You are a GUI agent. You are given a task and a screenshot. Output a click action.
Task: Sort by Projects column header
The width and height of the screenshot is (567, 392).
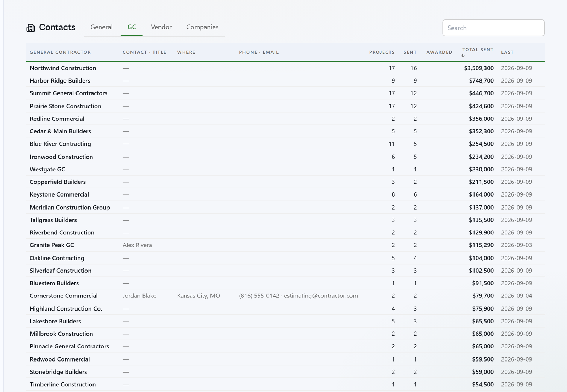(x=382, y=52)
